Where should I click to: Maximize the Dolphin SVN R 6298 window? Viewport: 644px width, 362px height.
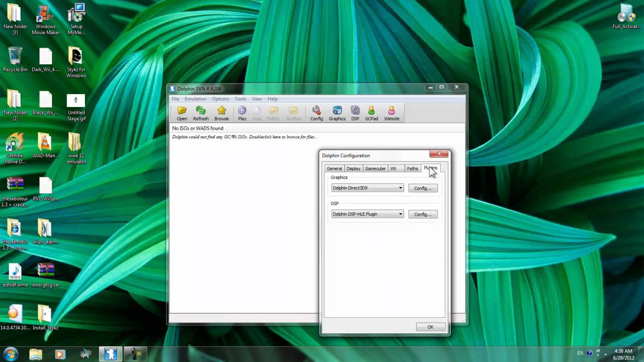pos(441,87)
